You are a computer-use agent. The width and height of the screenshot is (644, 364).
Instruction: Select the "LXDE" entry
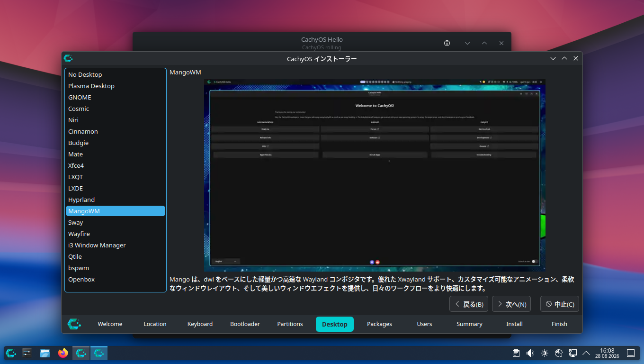coord(116,188)
